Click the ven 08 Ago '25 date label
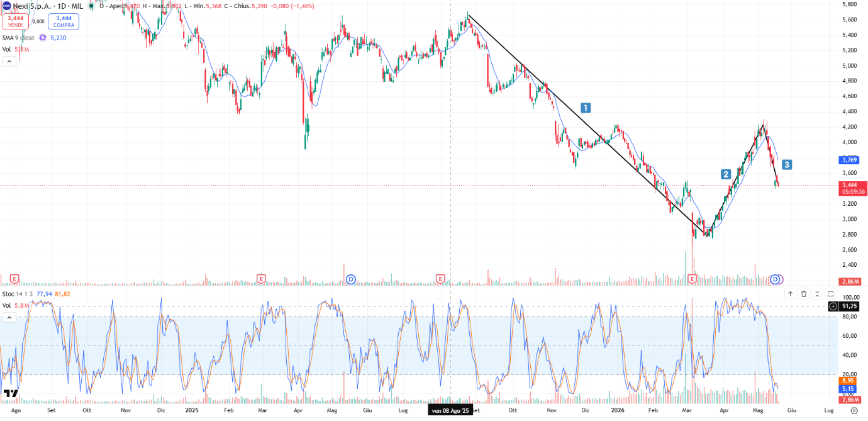Image resolution: width=868 pixels, height=421 pixels. point(450,410)
